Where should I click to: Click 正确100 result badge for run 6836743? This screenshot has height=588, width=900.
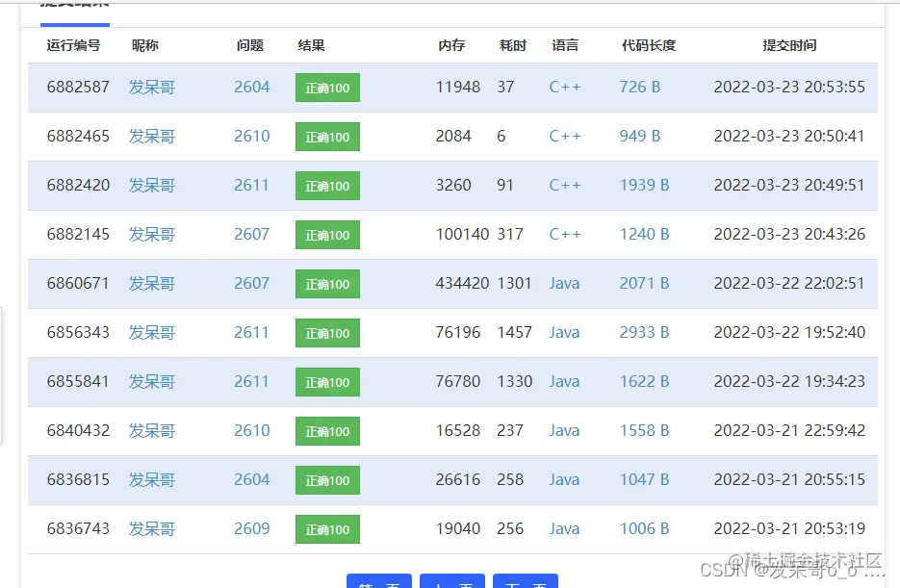point(327,529)
